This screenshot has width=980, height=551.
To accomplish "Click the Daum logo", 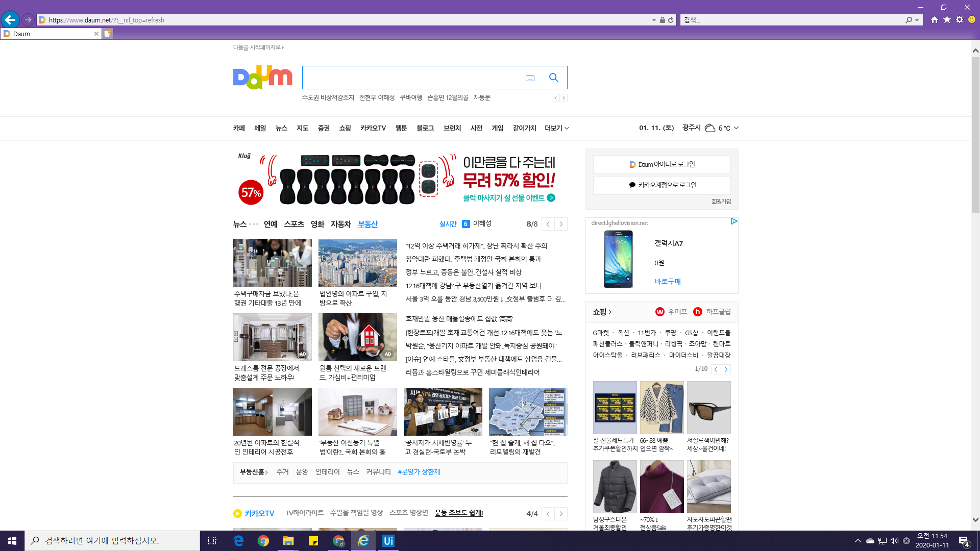I will click(262, 77).
